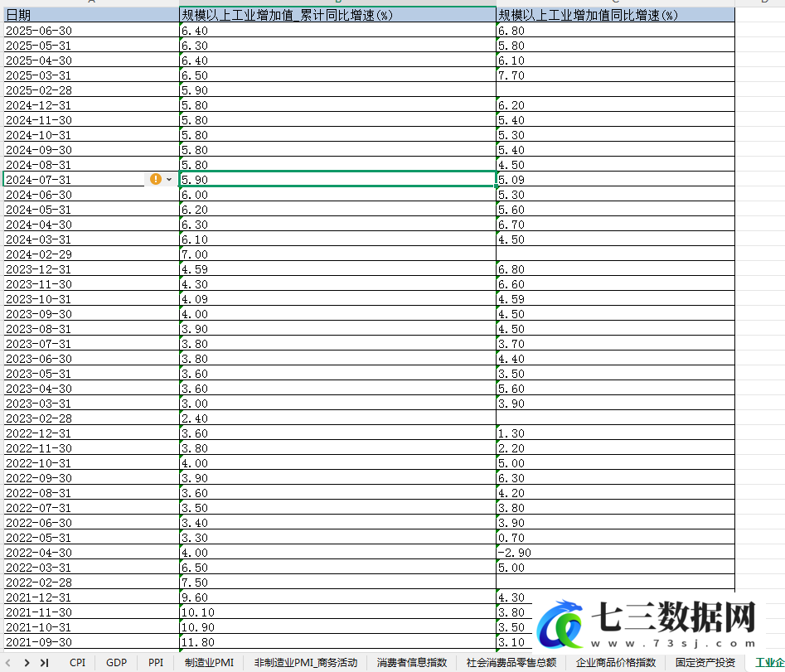Click the monthly growth 1.30 in row 2022-12-31
The image size is (785, 672).
[616, 433]
